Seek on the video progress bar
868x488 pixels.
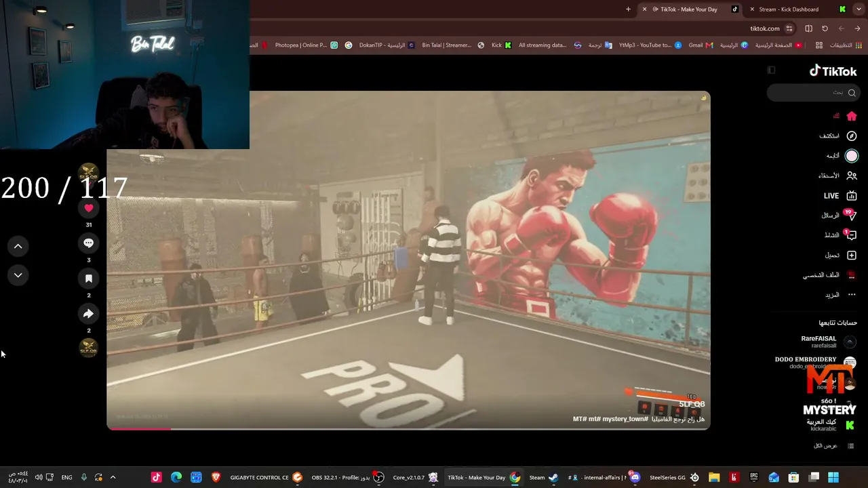(x=408, y=428)
